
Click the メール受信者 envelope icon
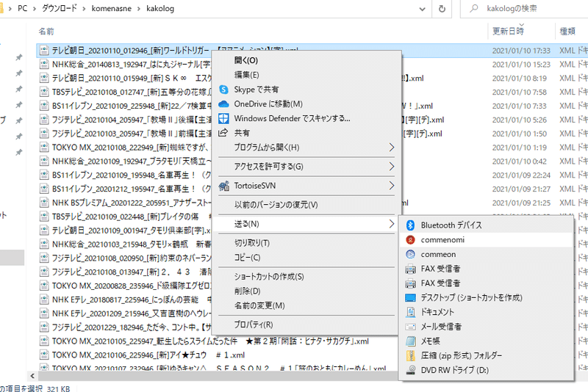[411, 327]
